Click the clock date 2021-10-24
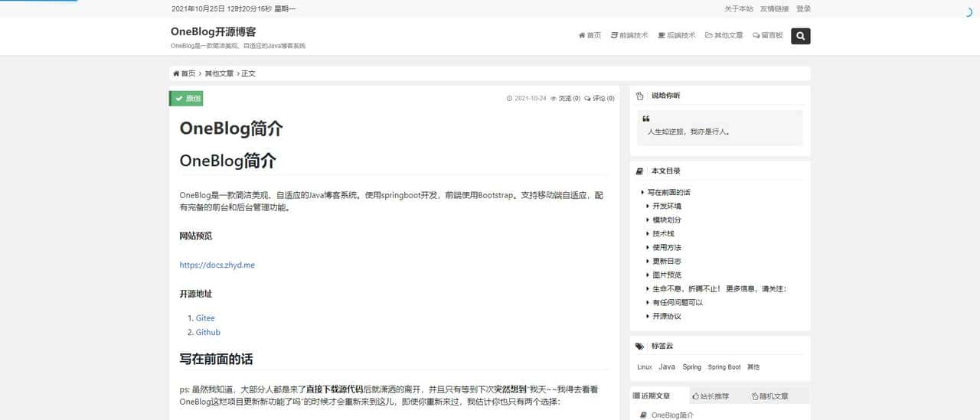Screen dimensions: 980x420 [x=527, y=98]
